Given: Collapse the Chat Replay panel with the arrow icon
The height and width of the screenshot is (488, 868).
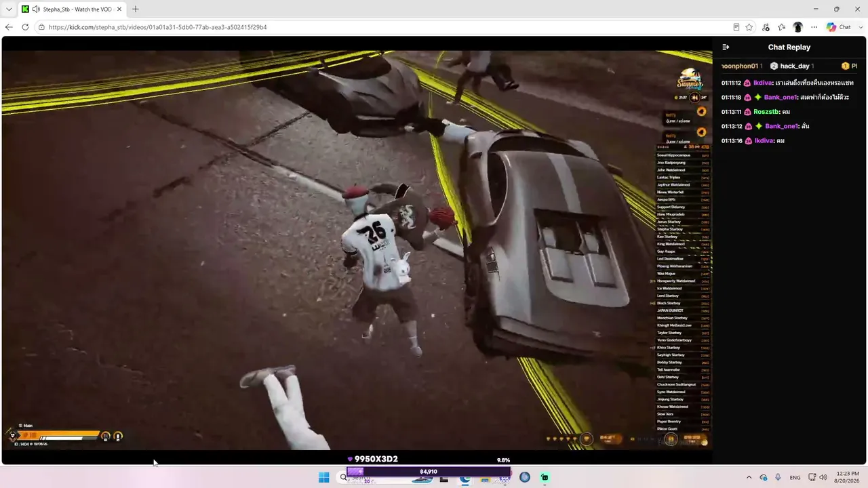Looking at the screenshot, I should pos(726,47).
